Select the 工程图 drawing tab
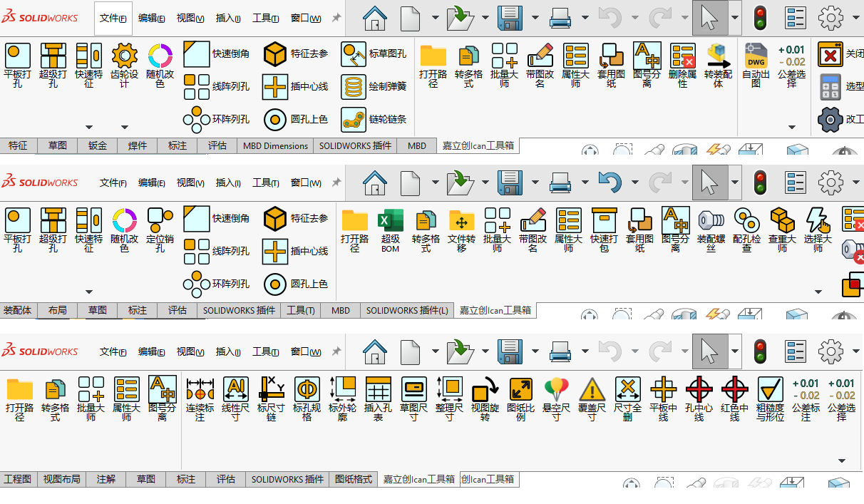Image resolution: width=864 pixels, height=504 pixels. (x=18, y=479)
